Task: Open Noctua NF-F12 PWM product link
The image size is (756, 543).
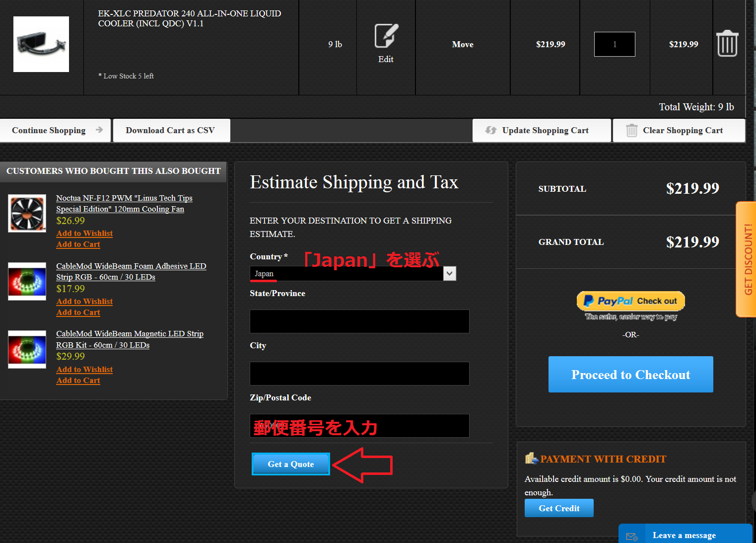Action: [x=124, y=204]
